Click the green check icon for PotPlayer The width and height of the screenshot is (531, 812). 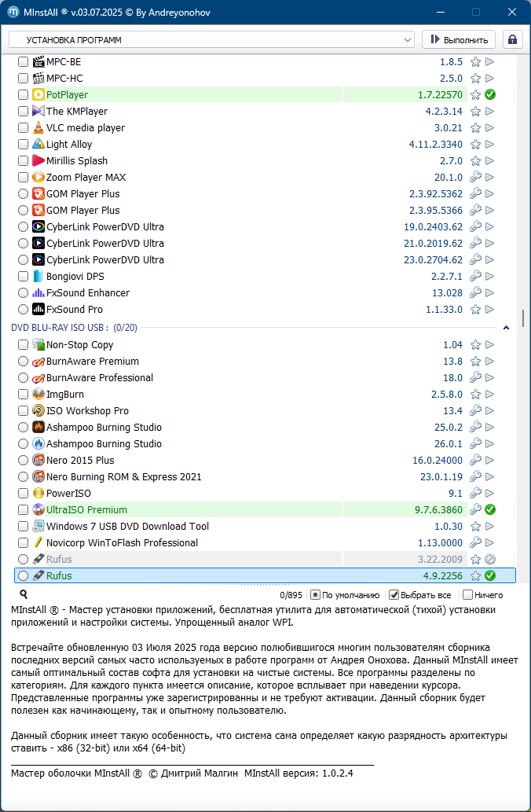tap(489, 95)
